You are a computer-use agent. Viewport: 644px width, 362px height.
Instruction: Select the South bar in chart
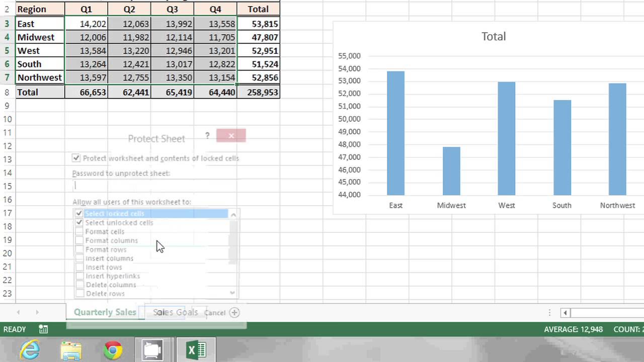click(x=562, y=147)
